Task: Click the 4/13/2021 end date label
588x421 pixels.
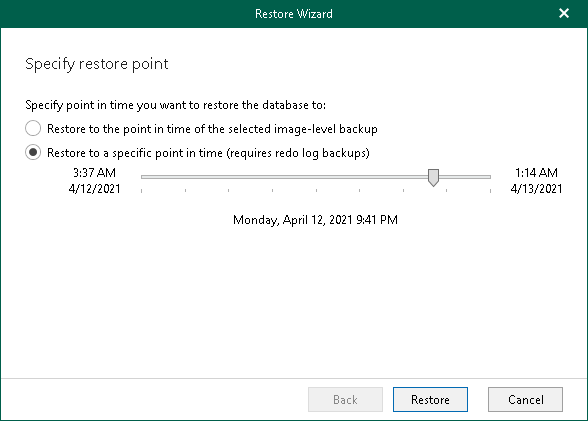Action: coord(536,189)
